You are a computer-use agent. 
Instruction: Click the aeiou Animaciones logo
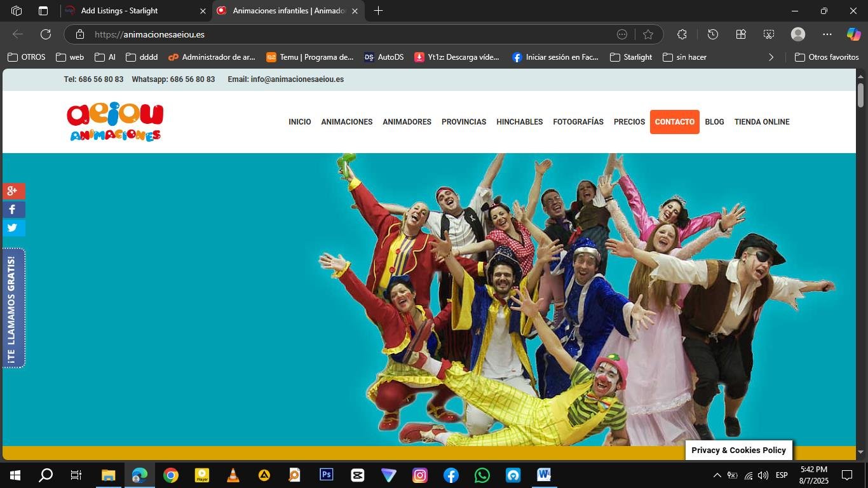[115, 122]
